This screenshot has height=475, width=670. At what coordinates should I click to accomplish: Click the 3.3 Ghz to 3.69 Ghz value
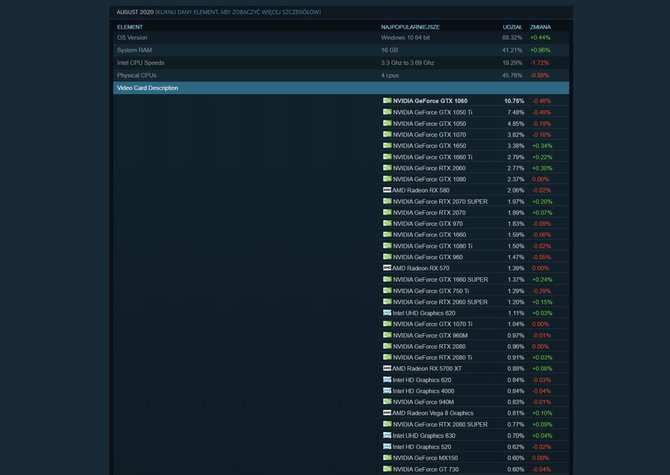pos(408,63)
